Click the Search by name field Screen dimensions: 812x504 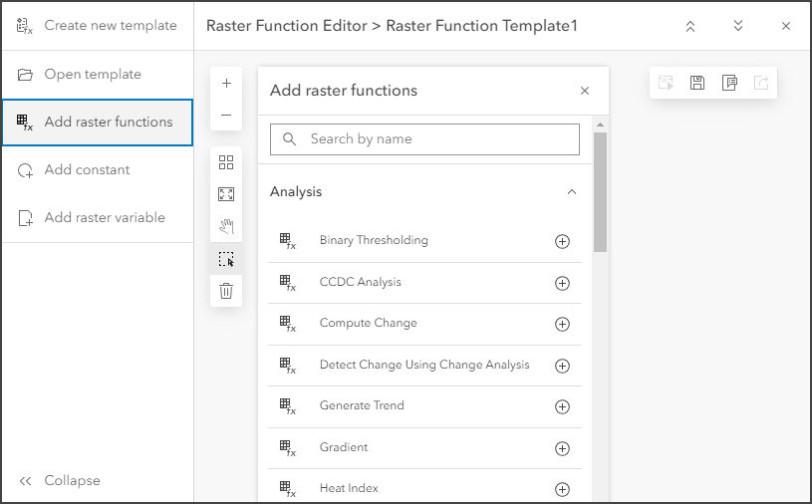tap(424, 139)
